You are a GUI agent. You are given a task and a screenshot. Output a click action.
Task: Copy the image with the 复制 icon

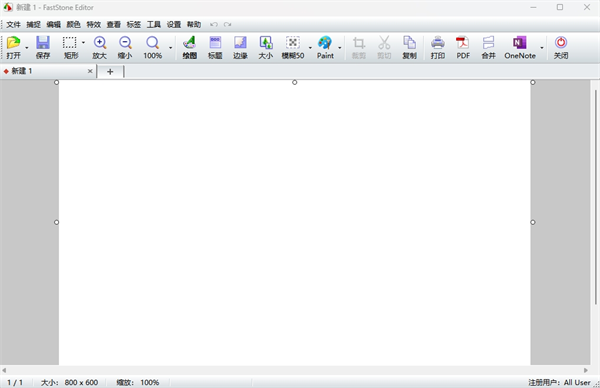point(409,47)
